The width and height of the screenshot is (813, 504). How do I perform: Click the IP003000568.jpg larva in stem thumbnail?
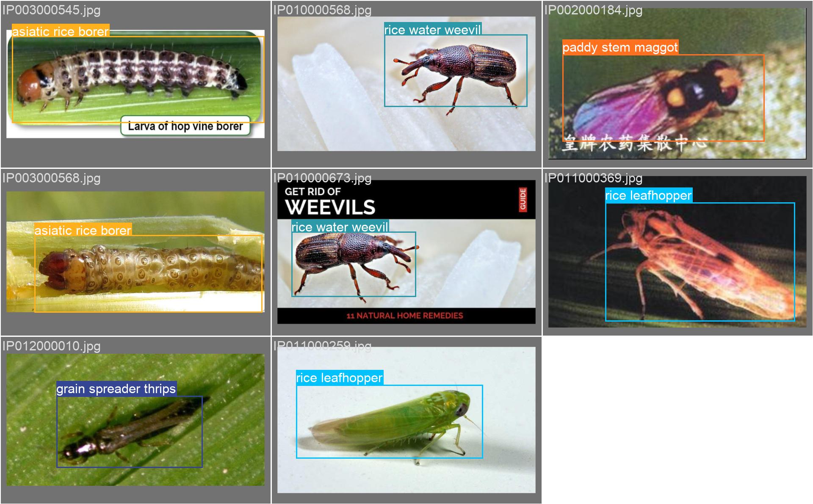[x=135, y=271]
